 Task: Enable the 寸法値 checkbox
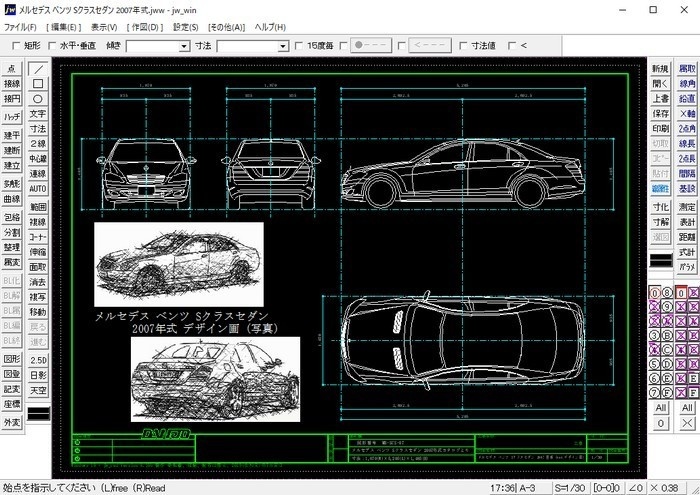point(463,46)
